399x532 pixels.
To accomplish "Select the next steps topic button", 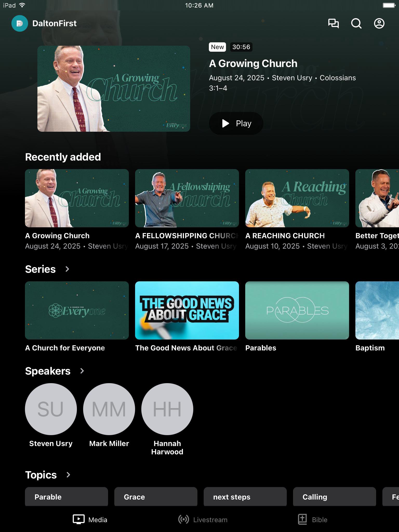I will [x=245, y=497].
